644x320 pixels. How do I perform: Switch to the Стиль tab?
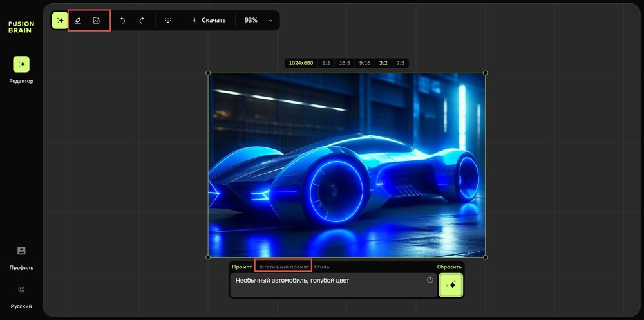[x=322, y=267]
